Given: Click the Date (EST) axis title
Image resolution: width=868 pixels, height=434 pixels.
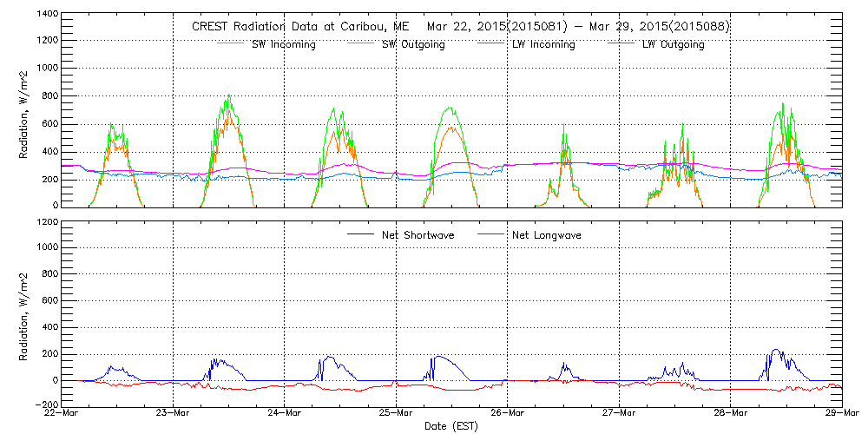Looking at the screenshot, I should pos(451,426).
